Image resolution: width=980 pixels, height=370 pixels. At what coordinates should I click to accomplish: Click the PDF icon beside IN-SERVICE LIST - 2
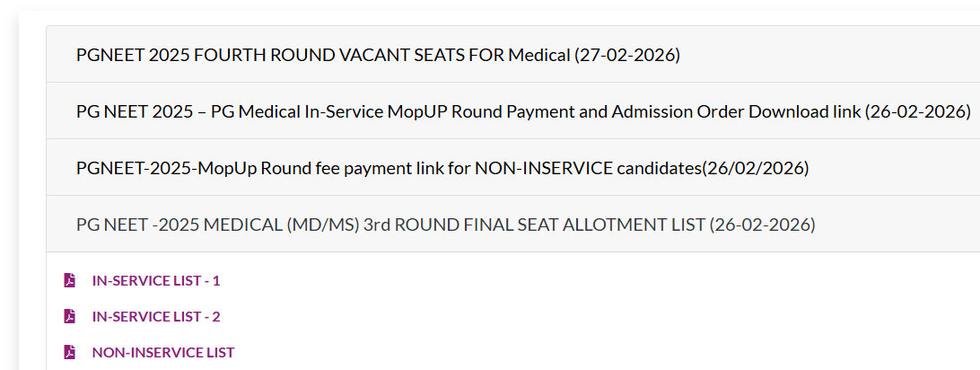tap(70, 316)
